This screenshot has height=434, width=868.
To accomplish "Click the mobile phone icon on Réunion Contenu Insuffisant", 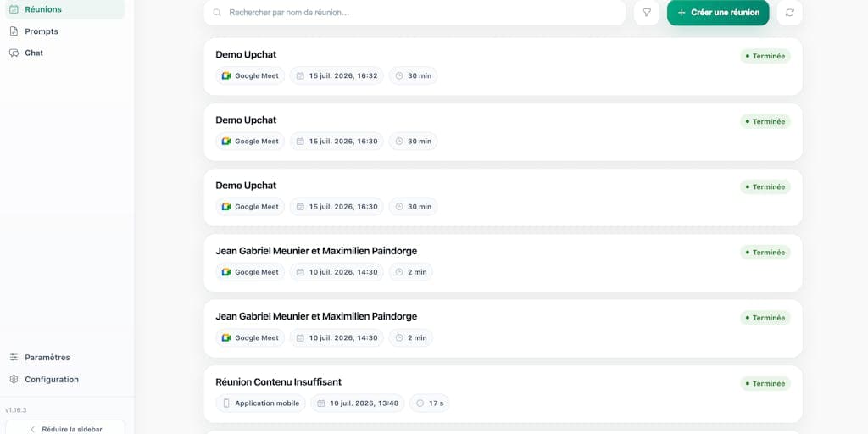I will (x=225, y=403).
